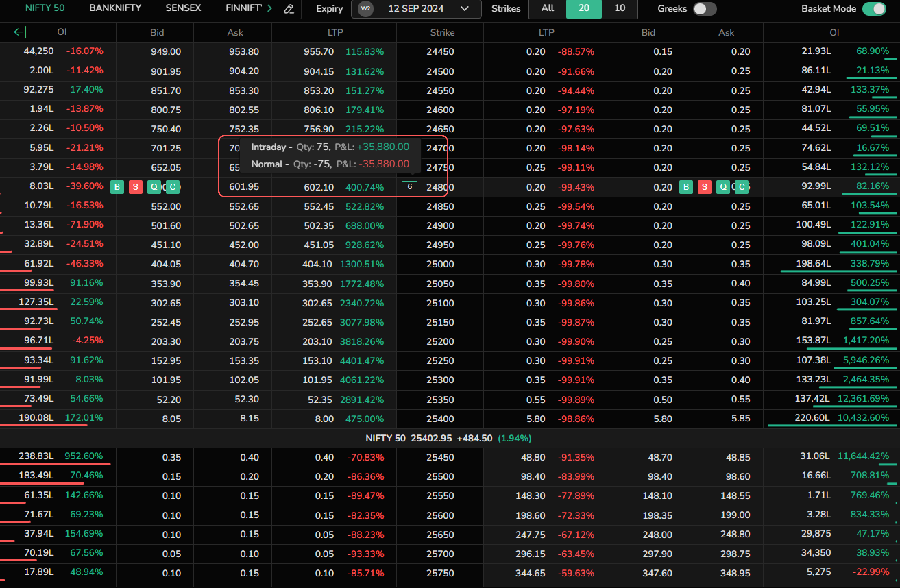900x588 pixels.
Task: Turn off Basket Mode switch
Action: 874,8
